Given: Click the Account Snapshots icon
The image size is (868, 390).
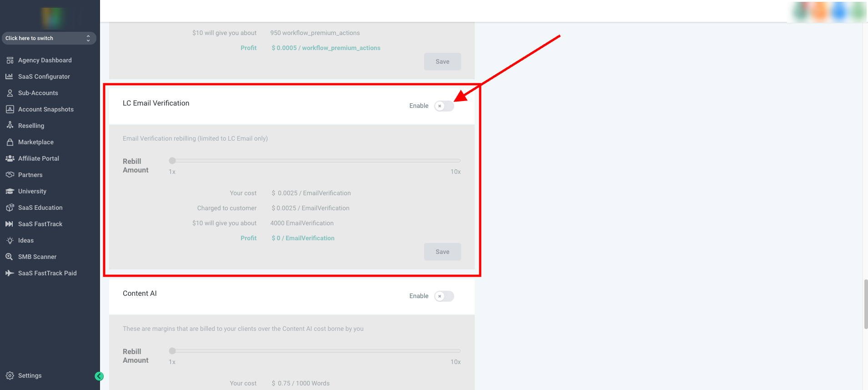Looking at the screenshot, I should tap(10, 109).
